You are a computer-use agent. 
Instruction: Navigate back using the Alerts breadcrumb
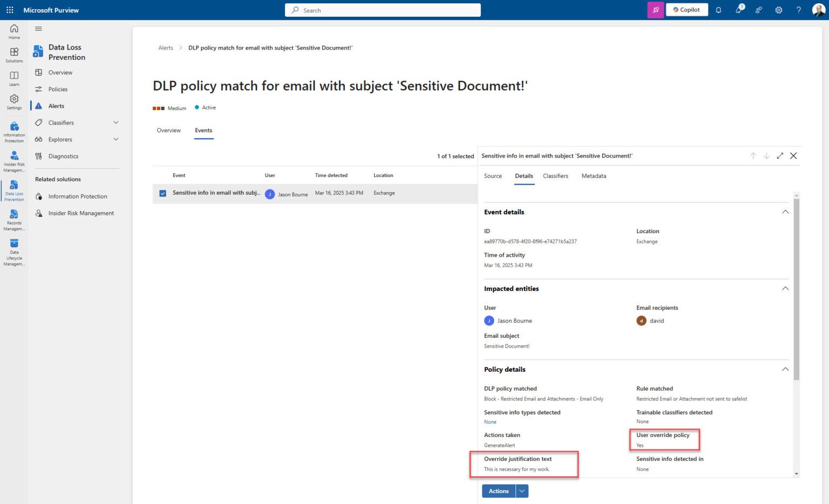[166, 47]
